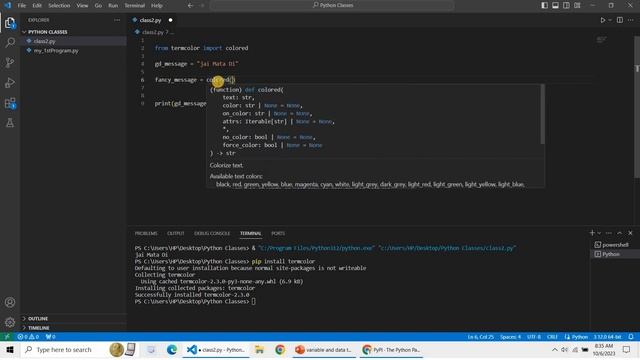Change UTF-8 file encoding
This screenshot has width=640, height=360.
(533, 337)
